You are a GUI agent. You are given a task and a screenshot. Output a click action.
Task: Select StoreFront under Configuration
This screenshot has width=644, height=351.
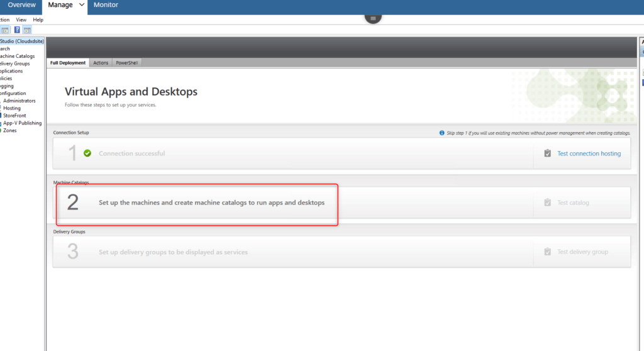(14, 116)
